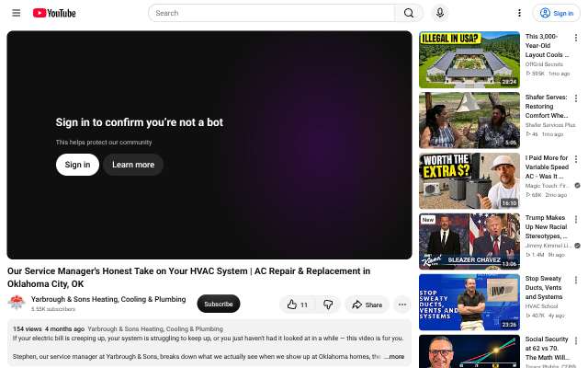Open Shafer Serves video thumbnail

(x=469, y=121)
